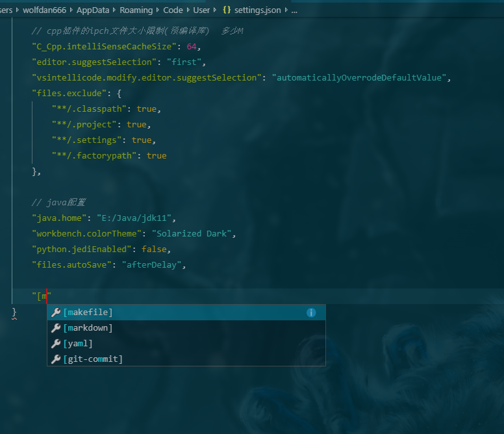Click breadcrumb arrow after wolfdan666

pyautogui.click(x=71, y=10)
